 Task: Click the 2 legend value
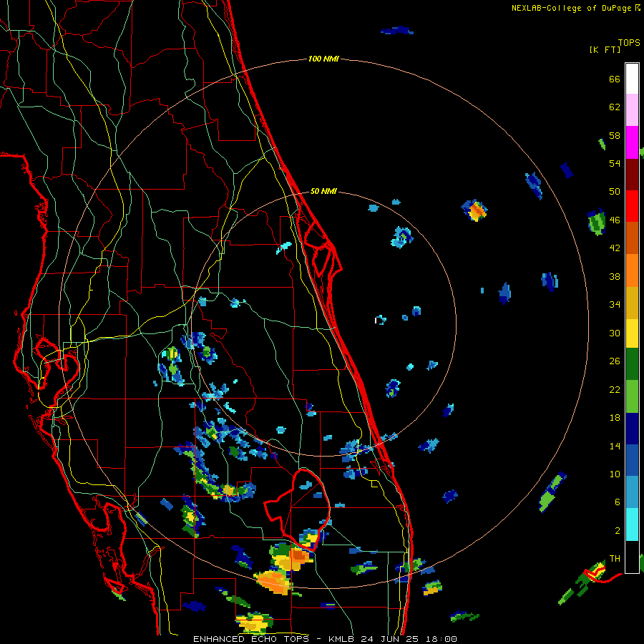(x=618, y=531)
